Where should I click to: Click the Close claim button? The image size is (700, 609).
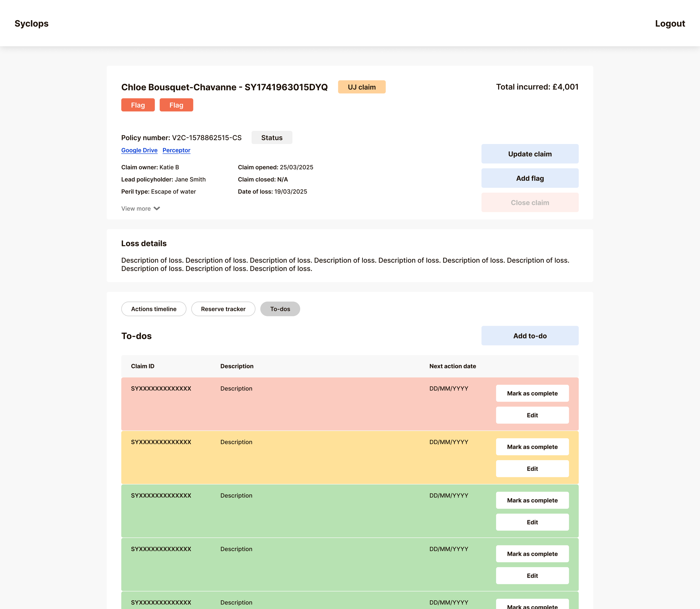tap(529, 203)
